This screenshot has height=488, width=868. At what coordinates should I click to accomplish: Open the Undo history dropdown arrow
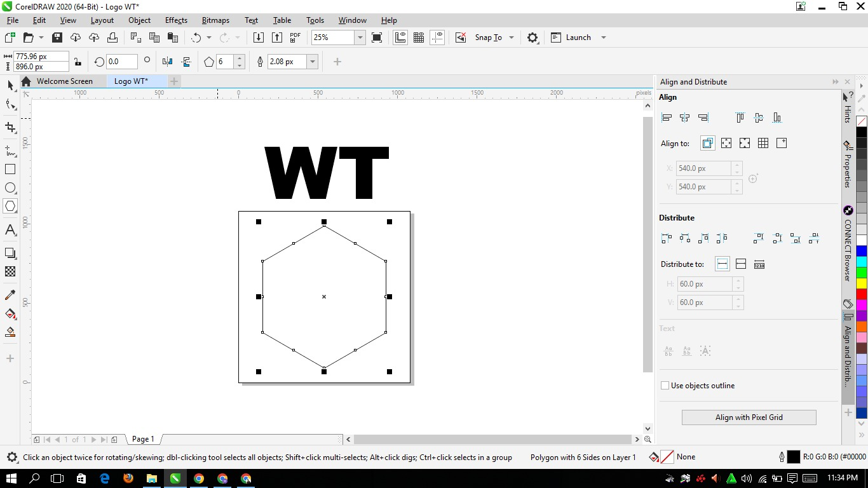[209, 37]
